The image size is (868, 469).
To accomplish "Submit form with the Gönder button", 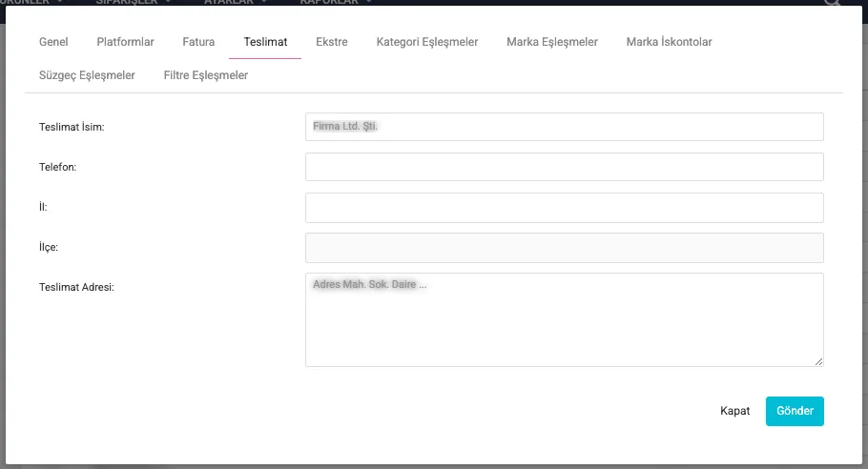I will (795, 411).
